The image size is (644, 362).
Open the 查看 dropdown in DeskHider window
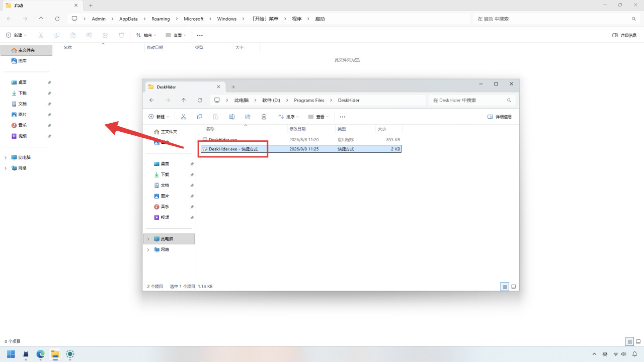point(318,117)
